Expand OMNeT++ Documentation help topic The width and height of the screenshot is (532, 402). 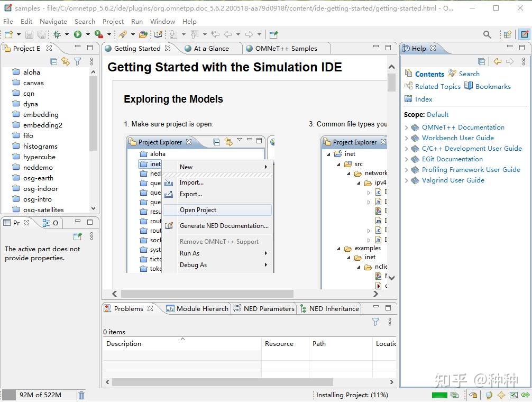(407, 127)
